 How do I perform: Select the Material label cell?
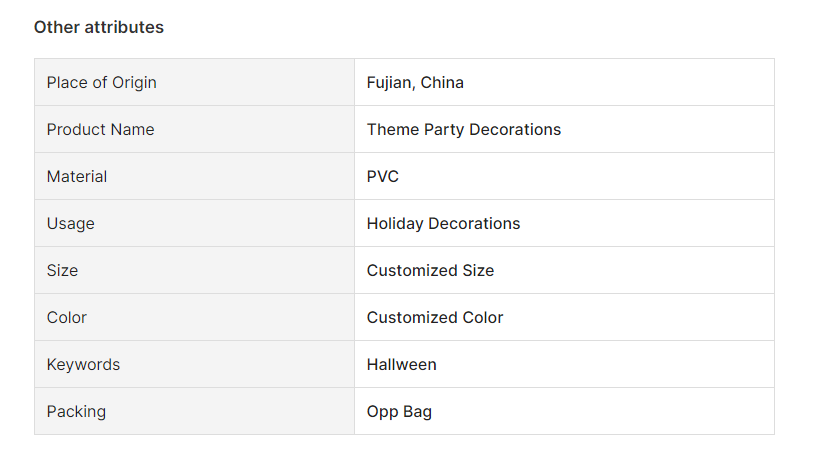pyautogui.click(x=194, y=176)
